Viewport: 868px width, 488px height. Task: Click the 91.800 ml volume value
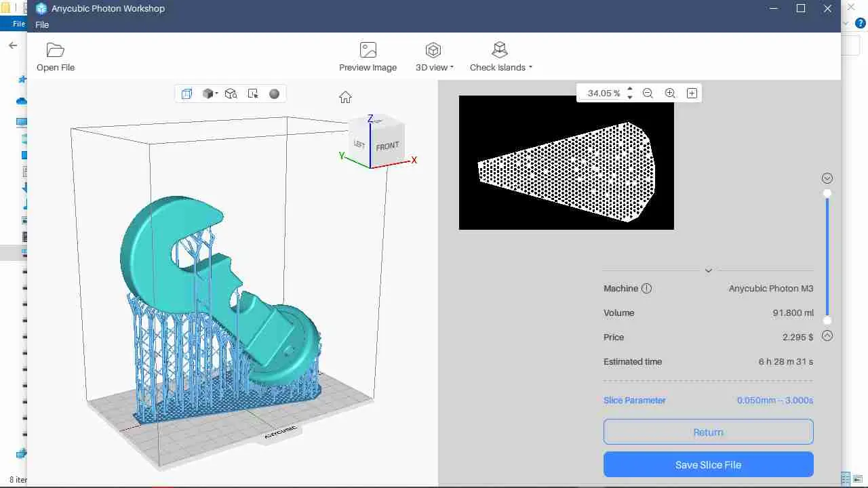tap(793, 313)
